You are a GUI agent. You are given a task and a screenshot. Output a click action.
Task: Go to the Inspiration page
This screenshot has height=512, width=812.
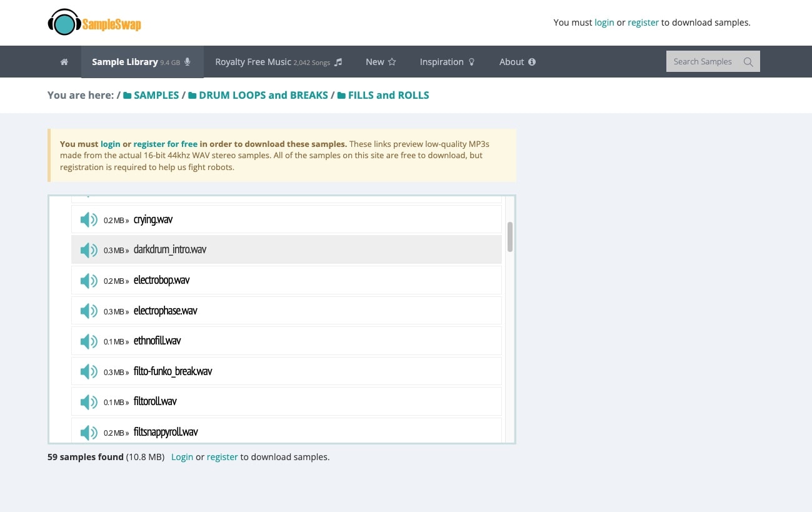[447, 62]
